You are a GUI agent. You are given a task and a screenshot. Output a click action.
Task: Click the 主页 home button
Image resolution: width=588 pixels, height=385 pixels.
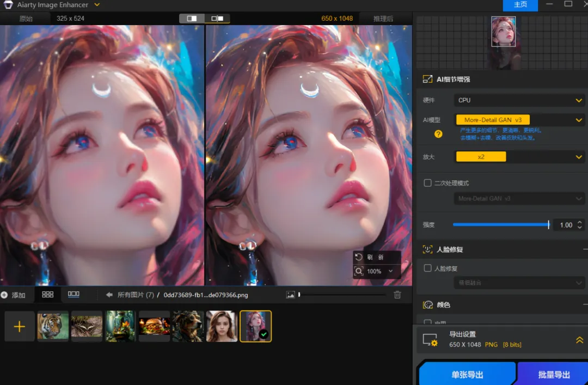[x=520, y=5]
